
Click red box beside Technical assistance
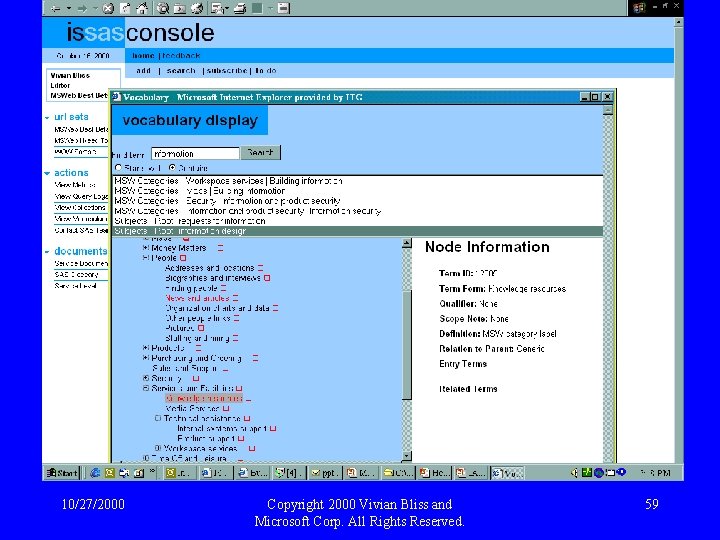tap(247, 418)
